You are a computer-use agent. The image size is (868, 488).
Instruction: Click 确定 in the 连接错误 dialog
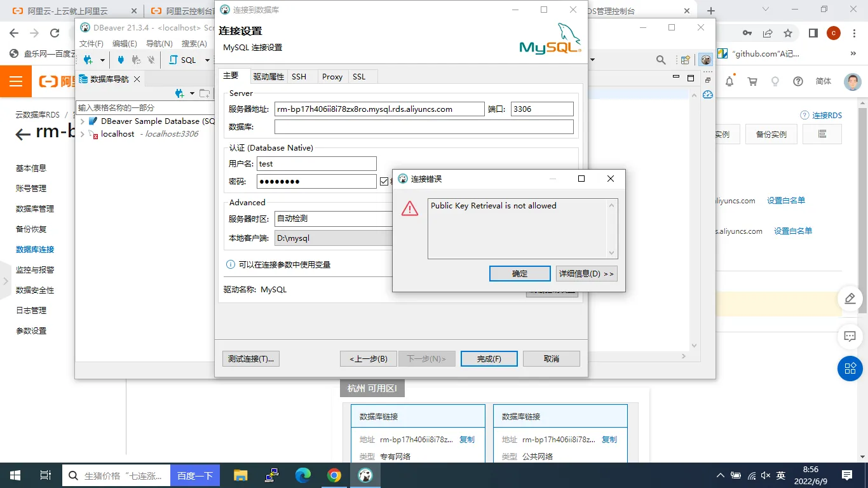click(520, 274)
